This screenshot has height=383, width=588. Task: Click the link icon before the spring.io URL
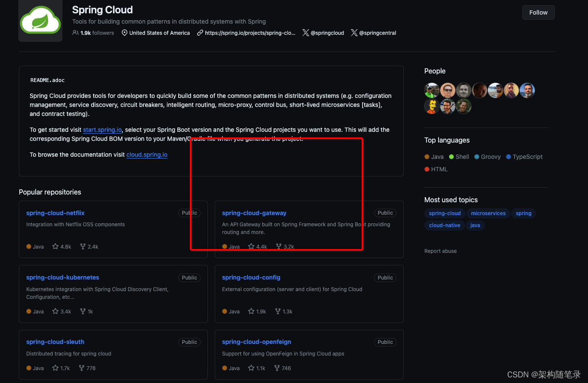tap(199, 32)
